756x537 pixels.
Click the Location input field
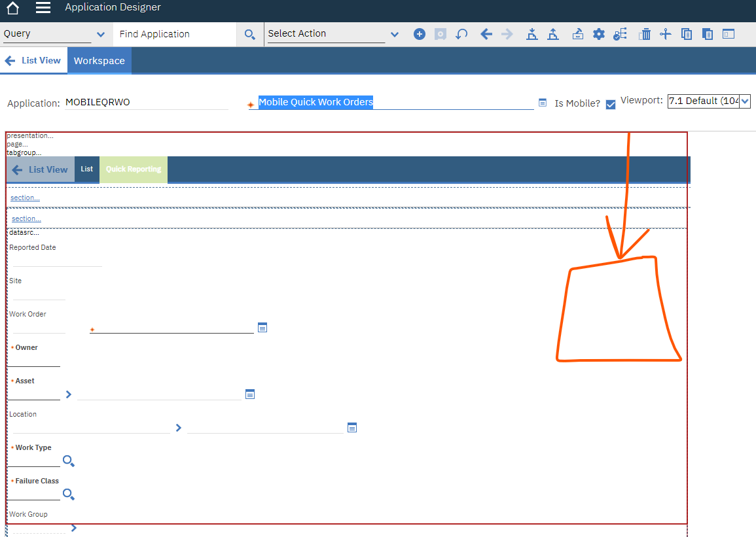(x=92, y=428)
